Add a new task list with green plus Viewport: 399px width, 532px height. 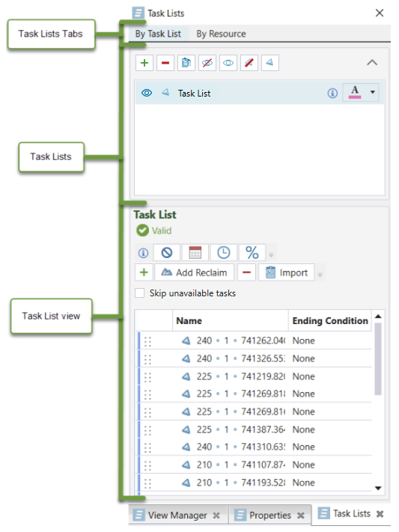click(144, 63)
